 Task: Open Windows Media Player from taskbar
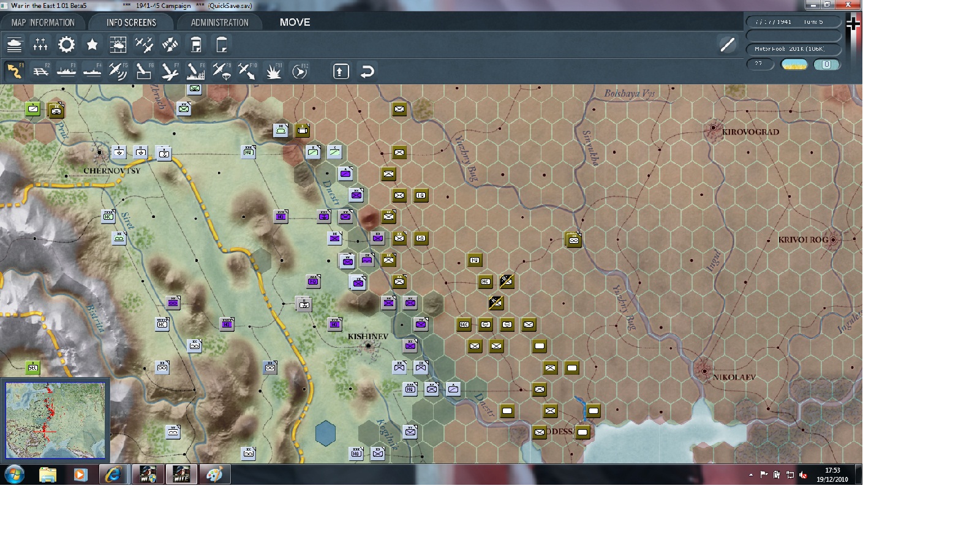80,474
